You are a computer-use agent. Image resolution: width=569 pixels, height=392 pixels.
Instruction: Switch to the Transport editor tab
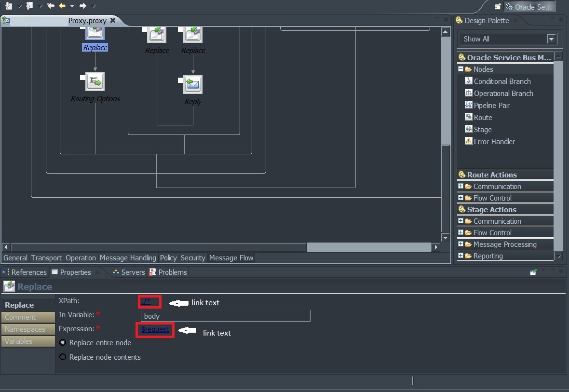[x=46, y=257]
